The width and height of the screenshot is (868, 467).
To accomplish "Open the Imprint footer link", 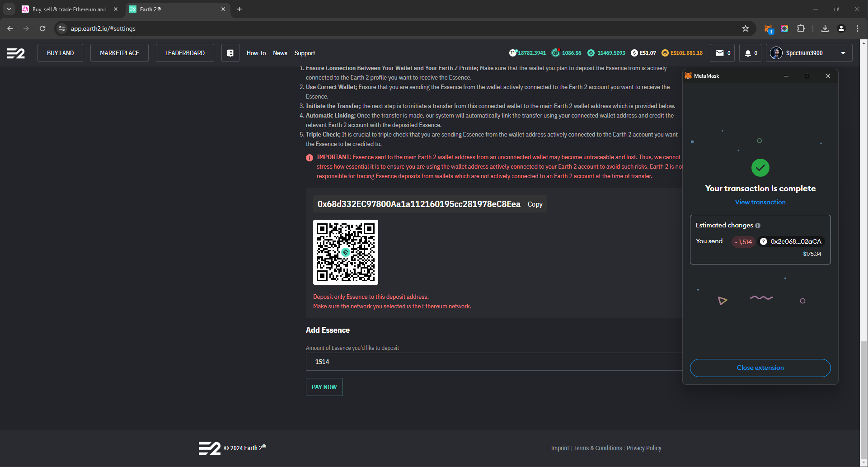I will 560,448.
